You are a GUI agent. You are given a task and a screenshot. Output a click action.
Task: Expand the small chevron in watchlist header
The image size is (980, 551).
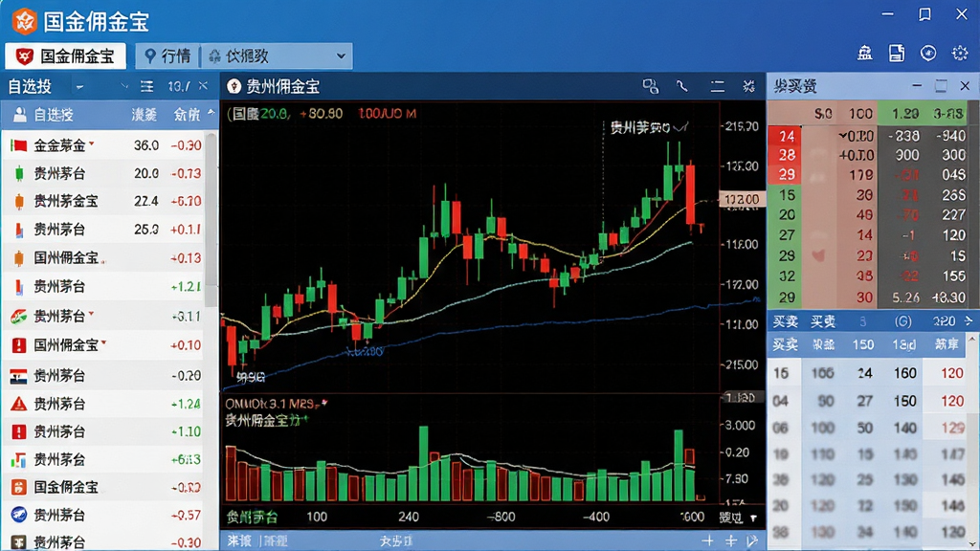coord(123,86)
